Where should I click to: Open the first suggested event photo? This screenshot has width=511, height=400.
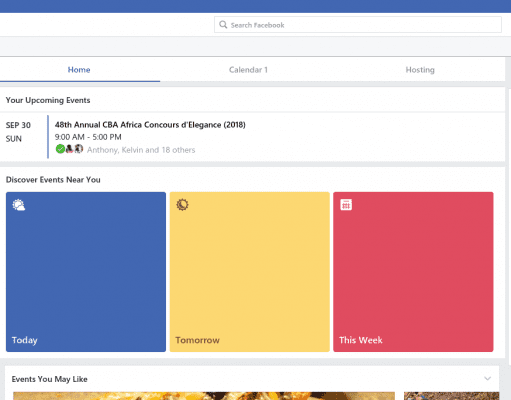point(204,396)
